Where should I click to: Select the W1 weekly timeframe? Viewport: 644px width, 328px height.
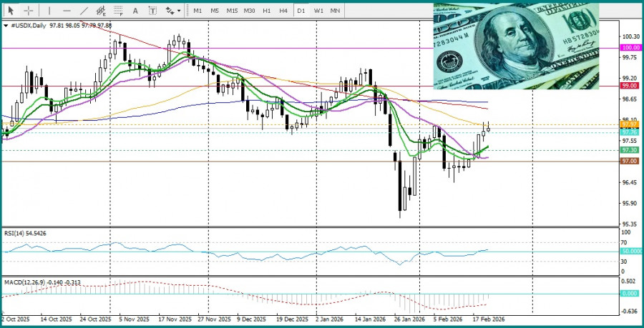(x=318, y=11)
